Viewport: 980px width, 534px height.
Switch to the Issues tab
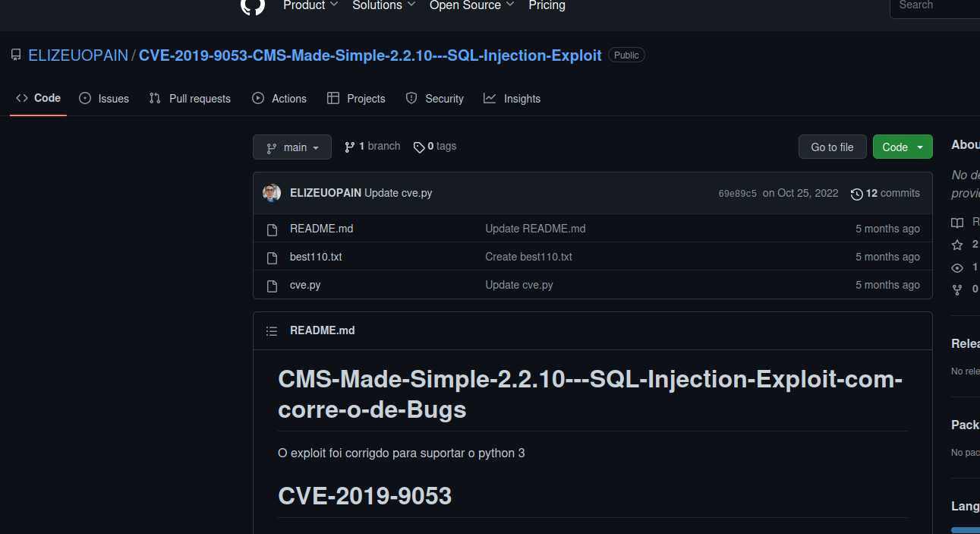coord(104,99)
